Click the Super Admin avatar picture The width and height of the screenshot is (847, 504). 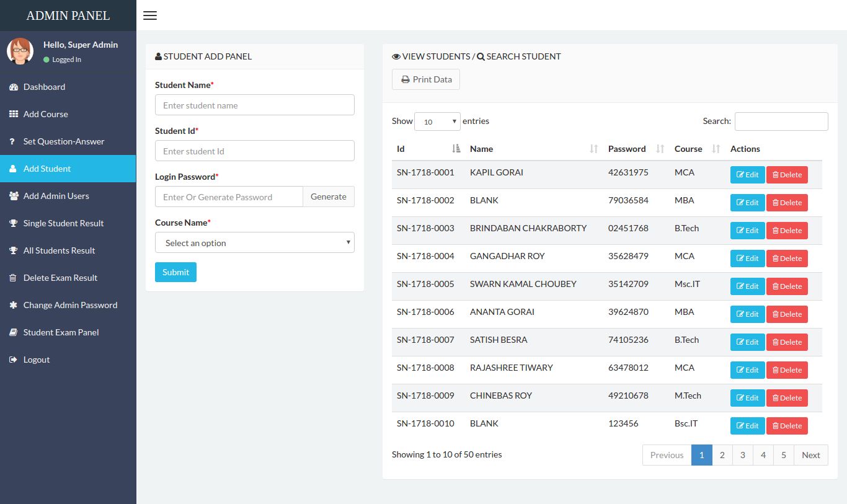(x=20, y=51)
